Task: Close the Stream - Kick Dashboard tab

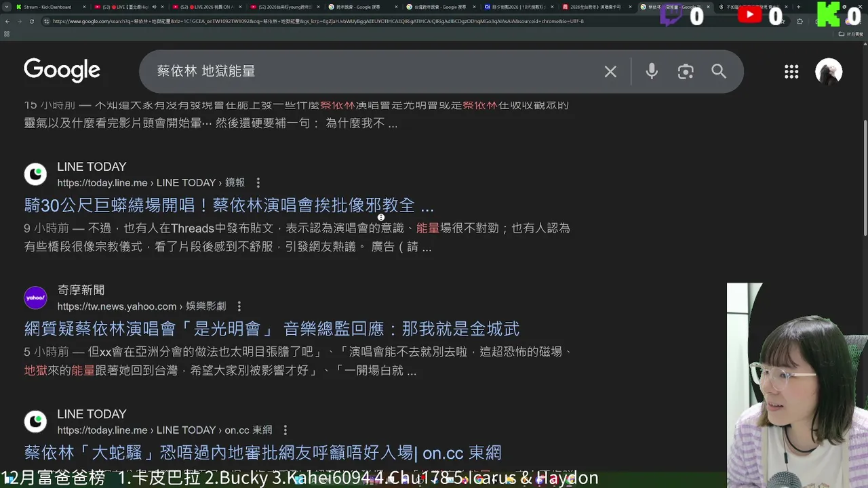Action: point(84,7)
